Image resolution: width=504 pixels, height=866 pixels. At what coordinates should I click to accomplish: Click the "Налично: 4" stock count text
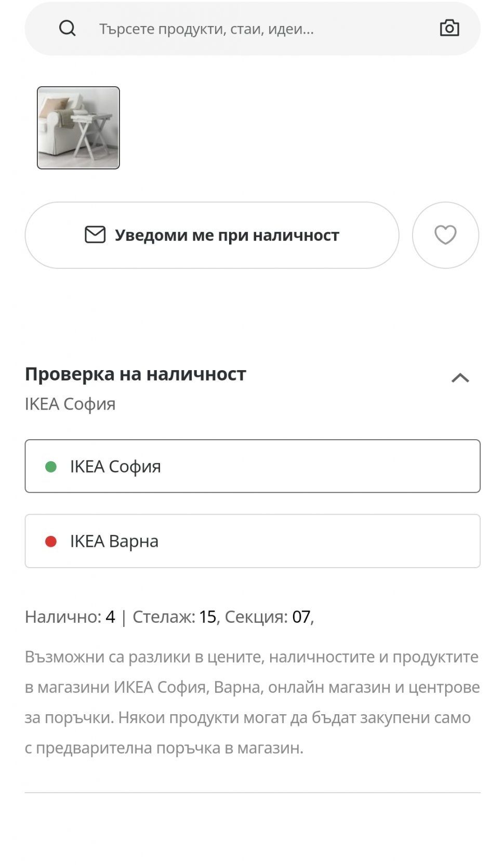point(70,617)
